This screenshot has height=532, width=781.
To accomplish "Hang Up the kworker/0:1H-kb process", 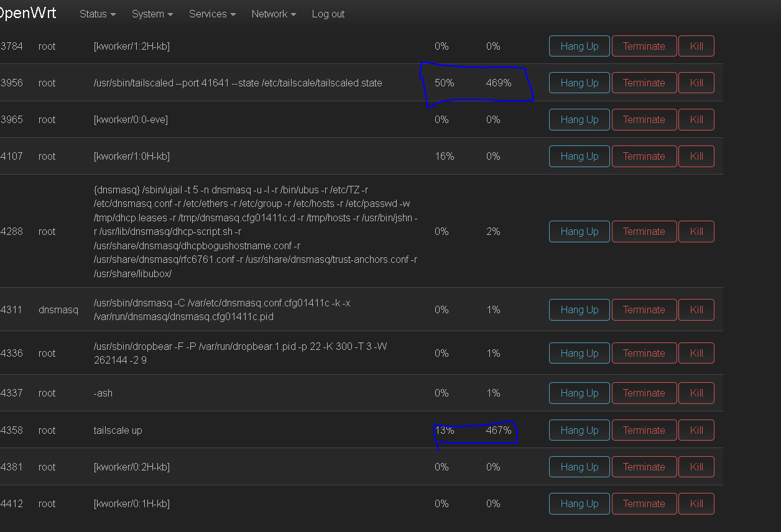I will point(580,503).
